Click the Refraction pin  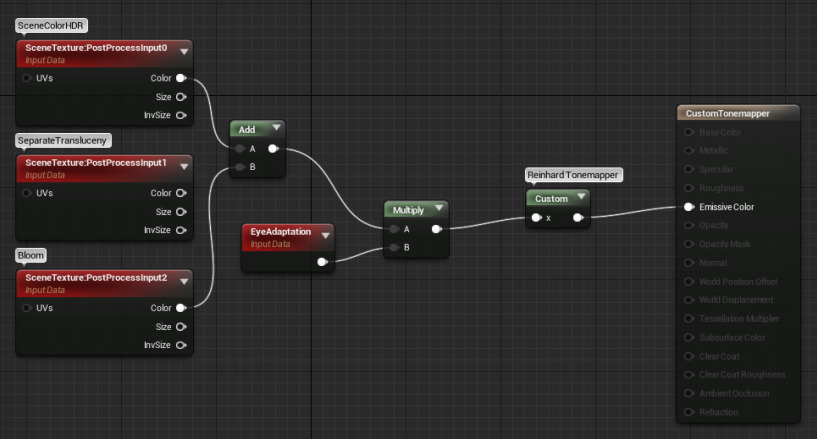(x=689, y=412)
